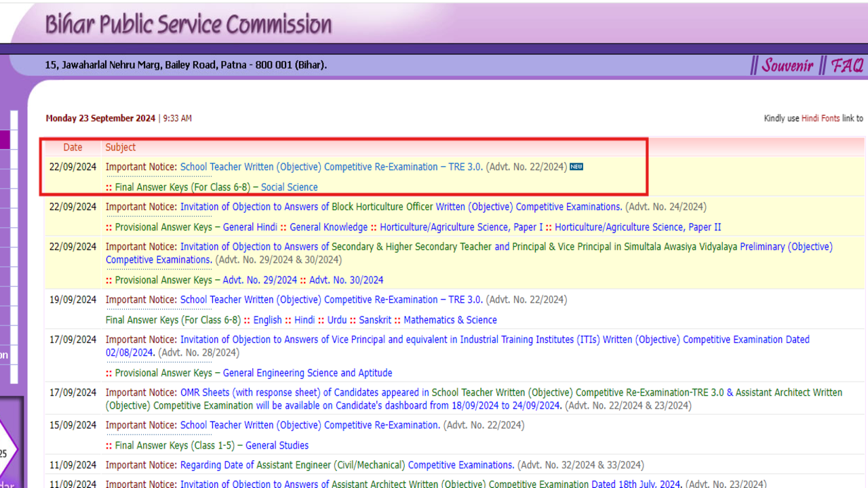Image resolution: width=868 pixels, height=488 pixels.
Task: Open Urdu final answer key link
Action: pyautogui.click(x=337, y=320)
